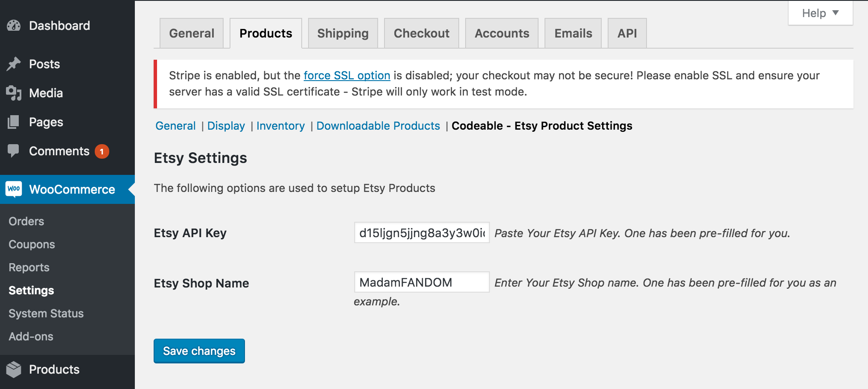Click the Posts pushpin icon
This screenshot has width=868, height=389.
[x=14, y=64]
